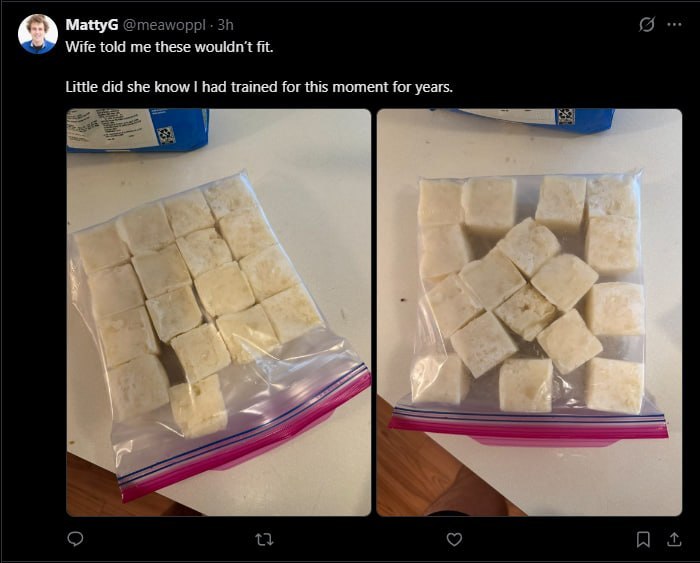700x563 pixels.
Task: Like the post with heart icon
Action: [x=454, y=539]
